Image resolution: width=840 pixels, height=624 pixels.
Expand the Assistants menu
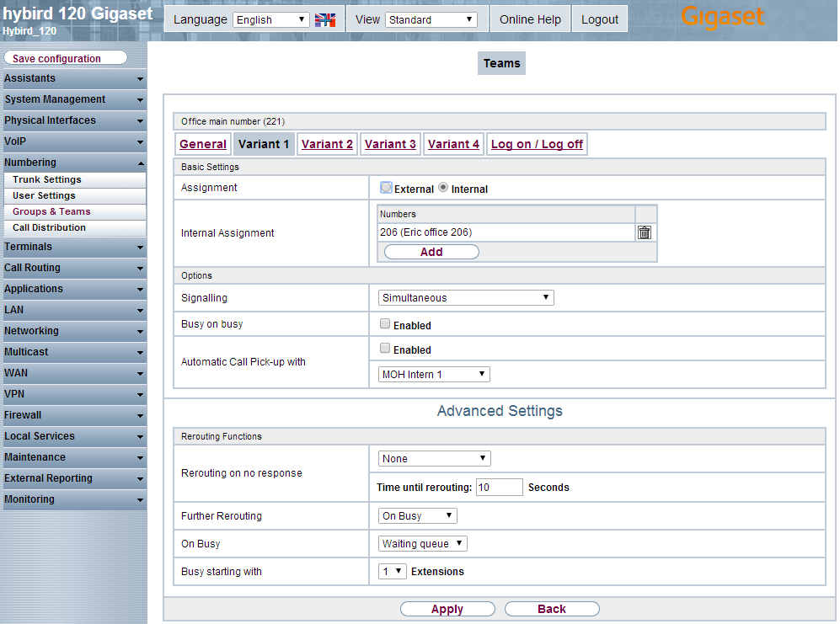pyautogui.click(x=73, y=78)
